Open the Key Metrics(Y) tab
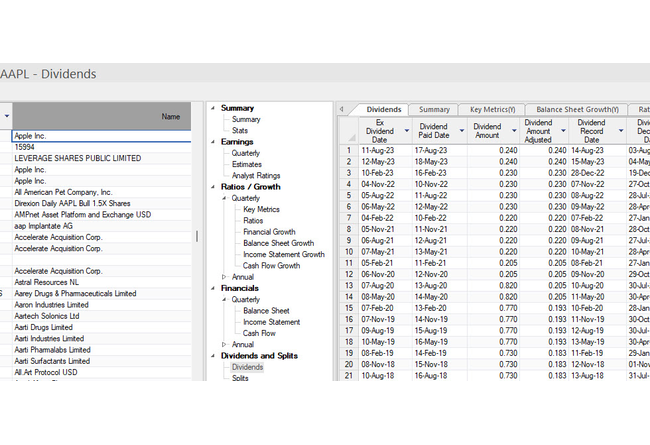650x445 pixels. click(492, 109)
